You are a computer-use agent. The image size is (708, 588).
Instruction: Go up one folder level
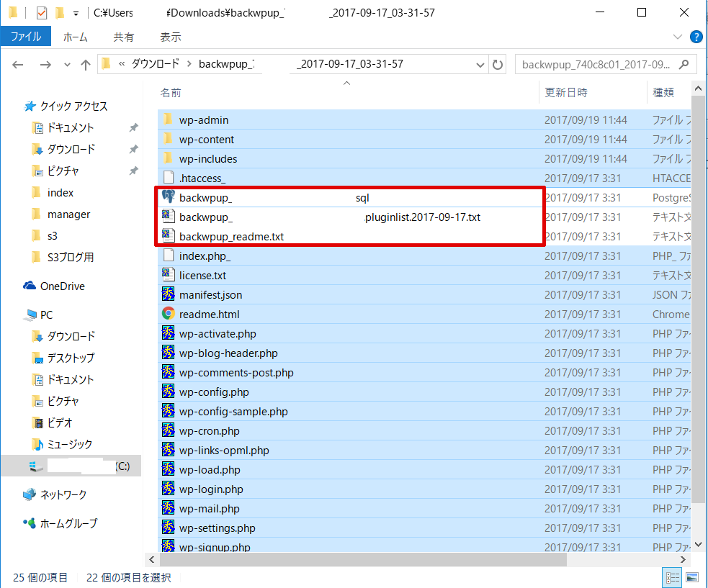click(85, 65)
